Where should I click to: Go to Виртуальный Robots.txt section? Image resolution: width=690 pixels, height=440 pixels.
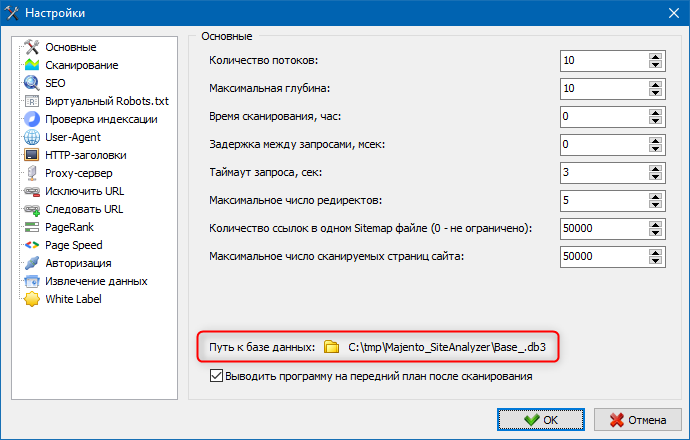(106, 101)
